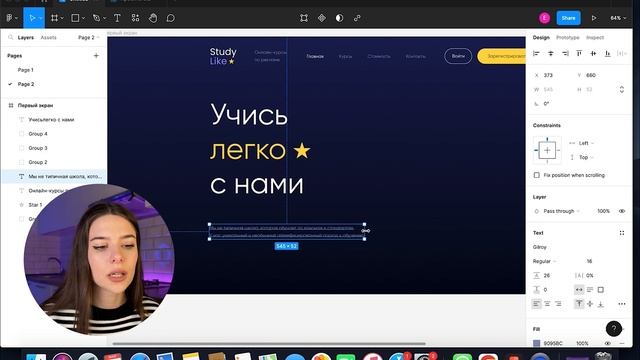Click the Create component icon
This screenshot has width=640, height=360.
[322, 18]
